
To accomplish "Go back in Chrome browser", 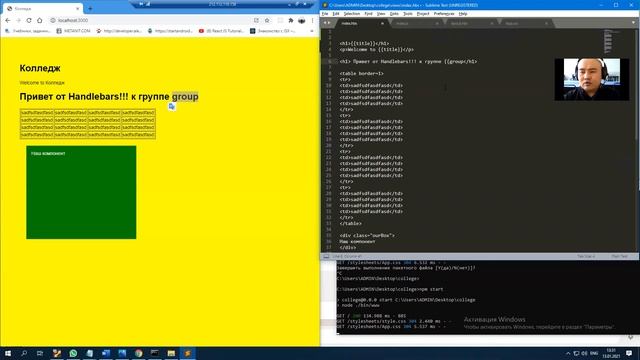I will pos(8,20).
